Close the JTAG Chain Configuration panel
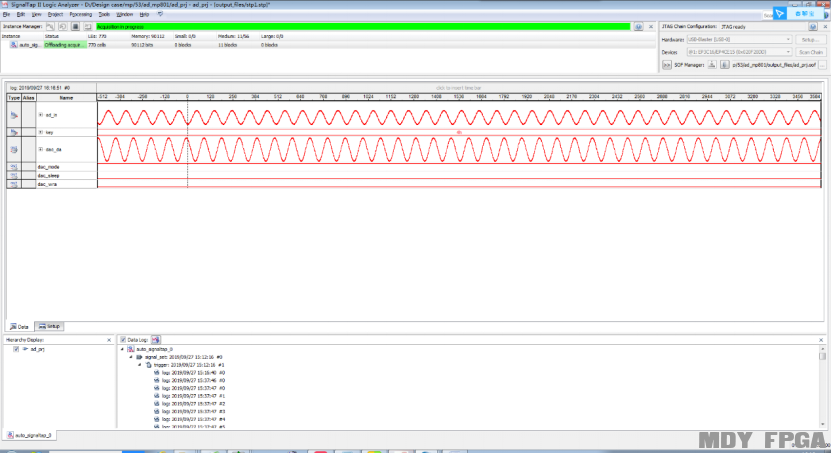Image resolution: width=831 pixels, height=454 pixels. coord(825,26)
